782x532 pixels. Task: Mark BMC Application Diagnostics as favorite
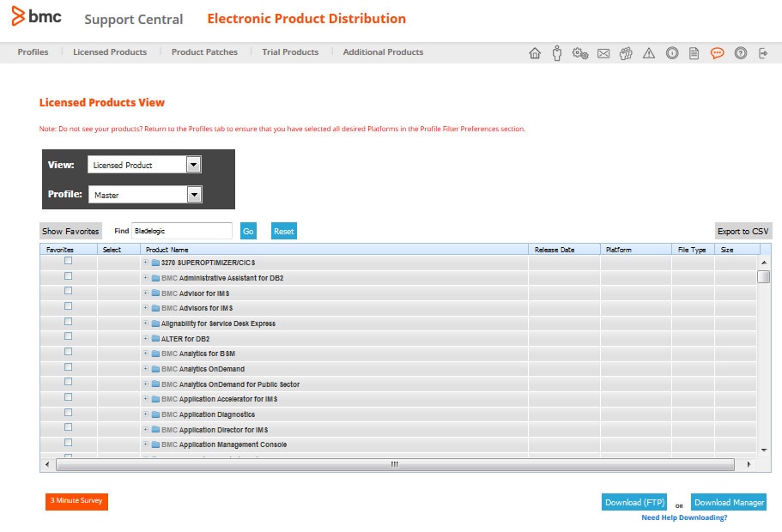point(69,413)
